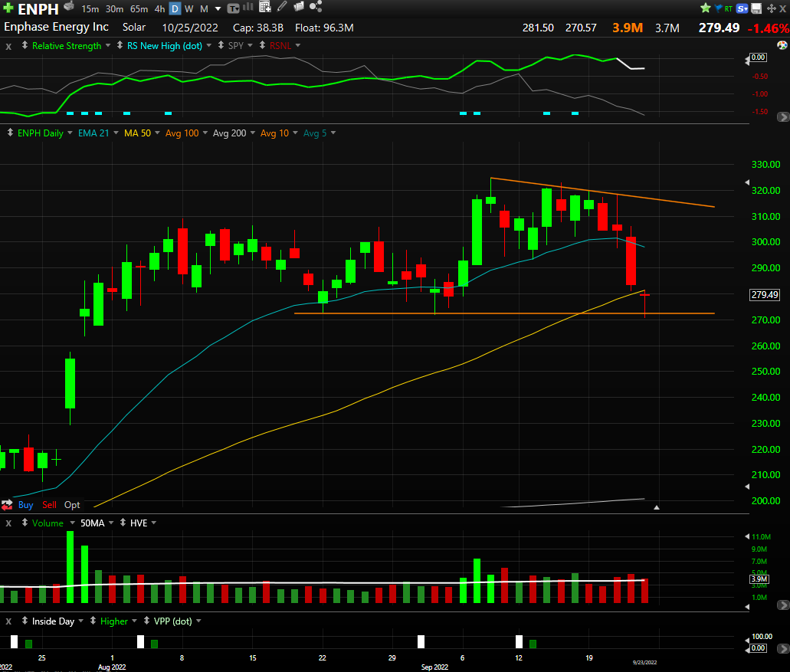Click reorder arrows beside SPY
The height and width of the screenshot is (672, 790).
click(x=221, y=45)
